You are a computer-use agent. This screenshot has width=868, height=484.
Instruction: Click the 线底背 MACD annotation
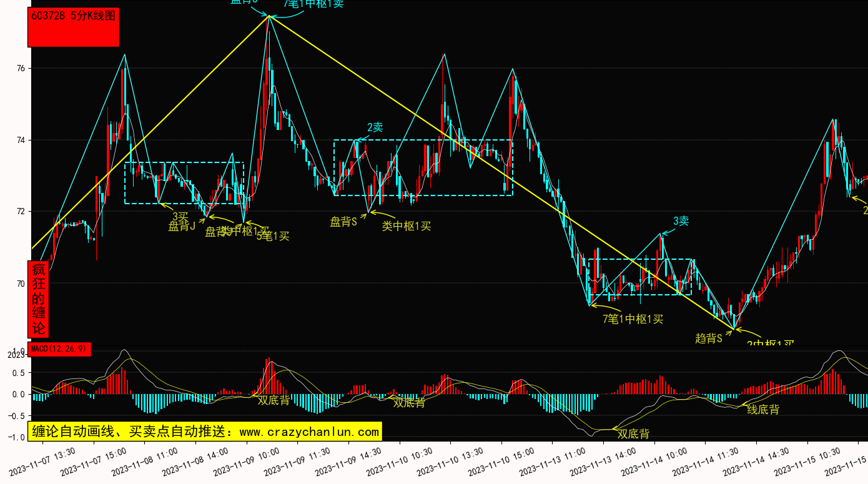tap(763, 410)
